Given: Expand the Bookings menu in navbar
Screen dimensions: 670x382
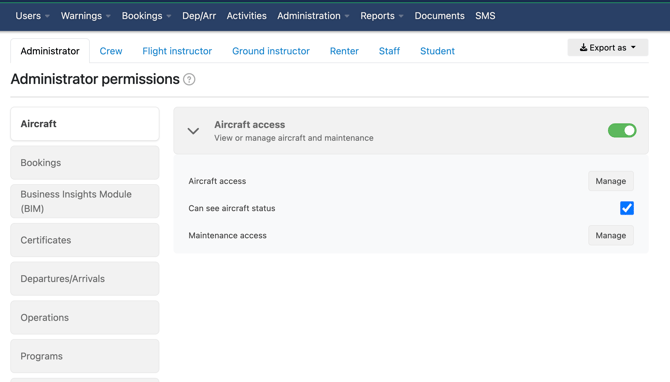Looking at the screenshot, I should pyautogui.click(x=146, y=16).
